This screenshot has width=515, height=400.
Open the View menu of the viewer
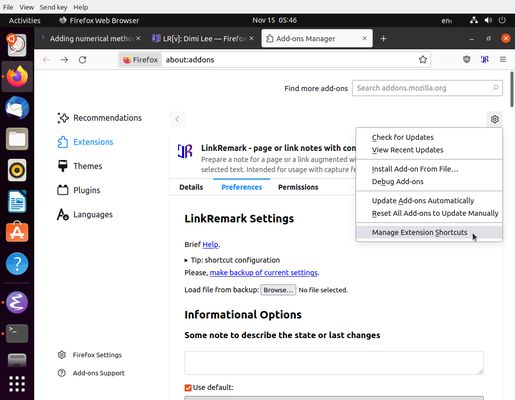point(26,7)
